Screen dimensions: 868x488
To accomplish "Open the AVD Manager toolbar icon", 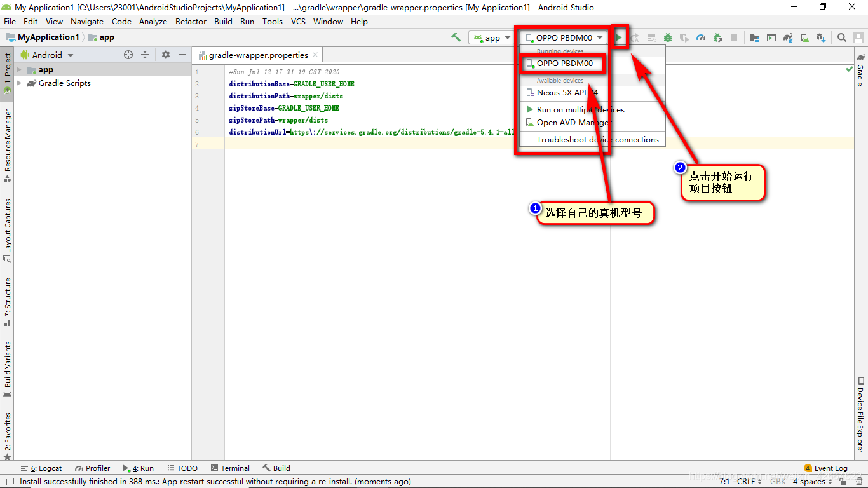I will tap(804, 37).
